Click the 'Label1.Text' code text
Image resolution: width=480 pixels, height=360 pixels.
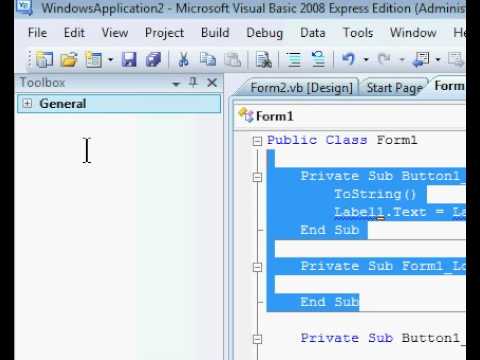coord(380,212)
